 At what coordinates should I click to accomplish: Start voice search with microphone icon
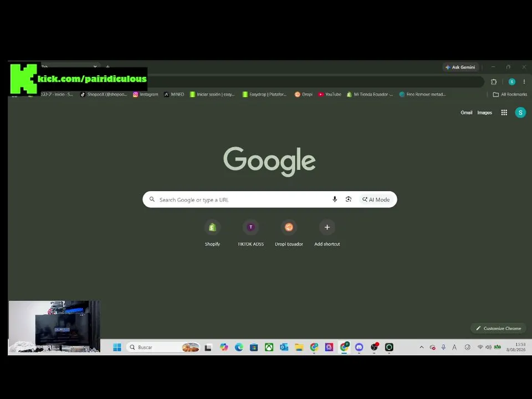(335, 199)
